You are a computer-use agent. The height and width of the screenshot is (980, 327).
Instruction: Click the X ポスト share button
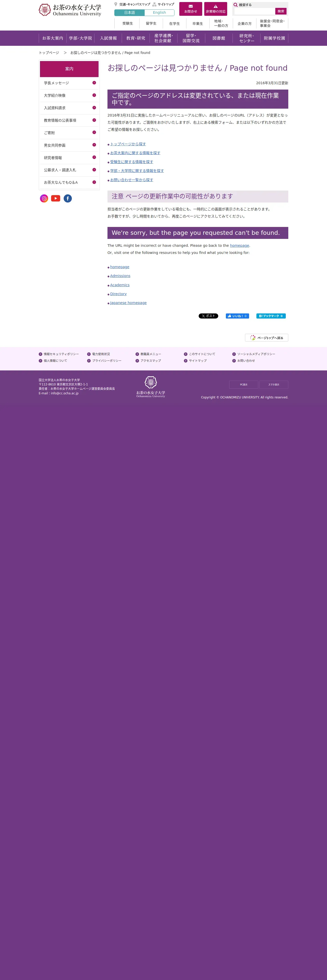point(208,316)
